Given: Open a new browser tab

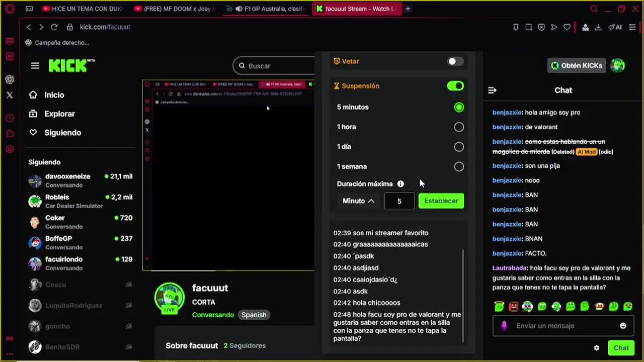Looking at the screenshot, I should tap(408, 9).
